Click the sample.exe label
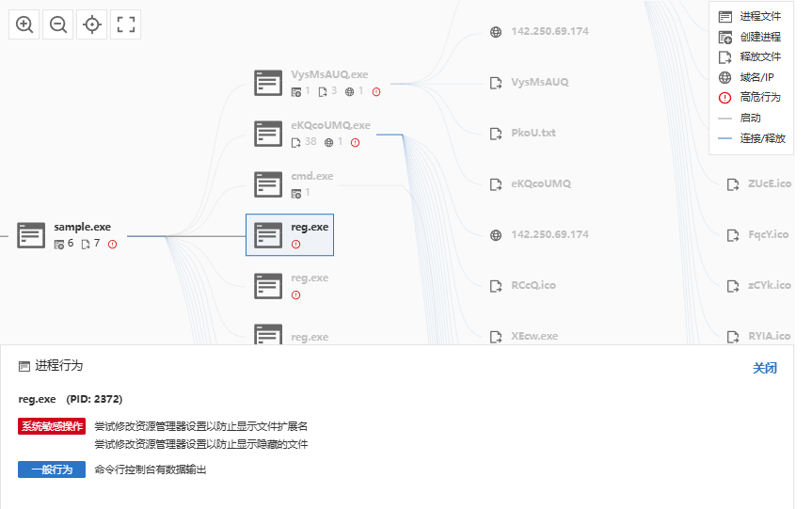 83,227
